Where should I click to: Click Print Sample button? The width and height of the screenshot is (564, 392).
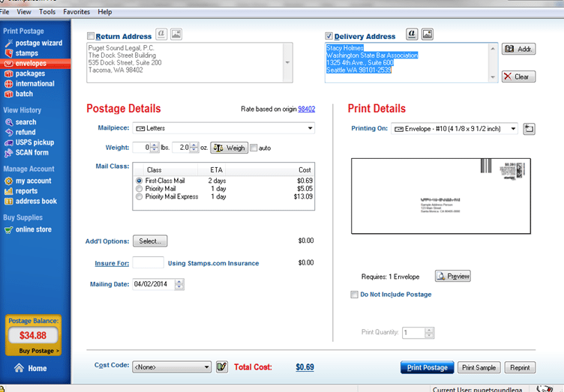coord(478,367)
